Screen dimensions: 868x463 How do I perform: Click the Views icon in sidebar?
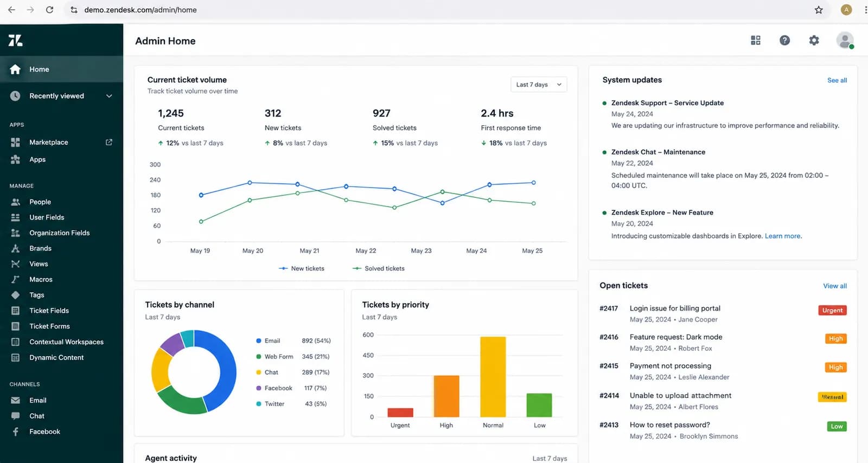[x=15, y=264]
